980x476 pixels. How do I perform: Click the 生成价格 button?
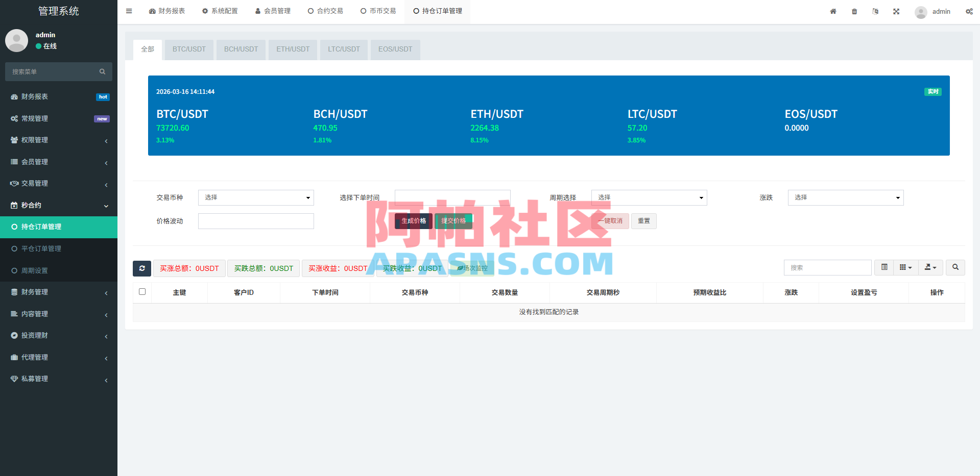pyautogui.click(x=414, y=221)
